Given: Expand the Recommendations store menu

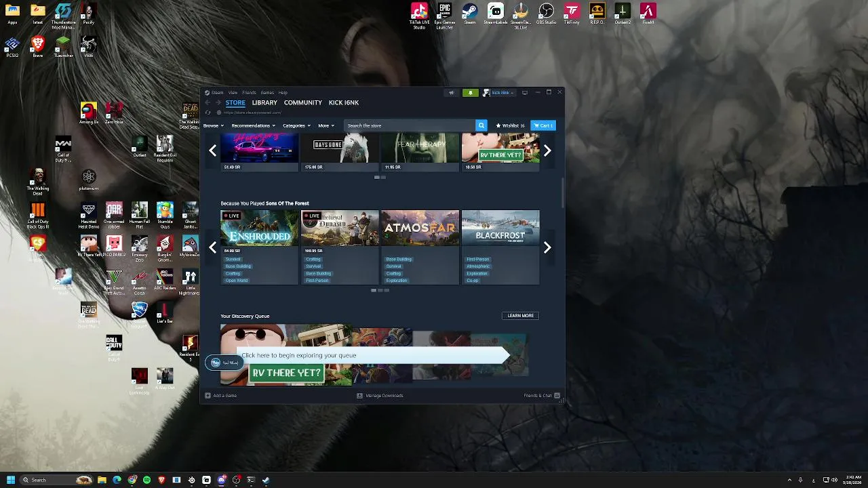Looking at the screenshot, I should coord(253,125).
